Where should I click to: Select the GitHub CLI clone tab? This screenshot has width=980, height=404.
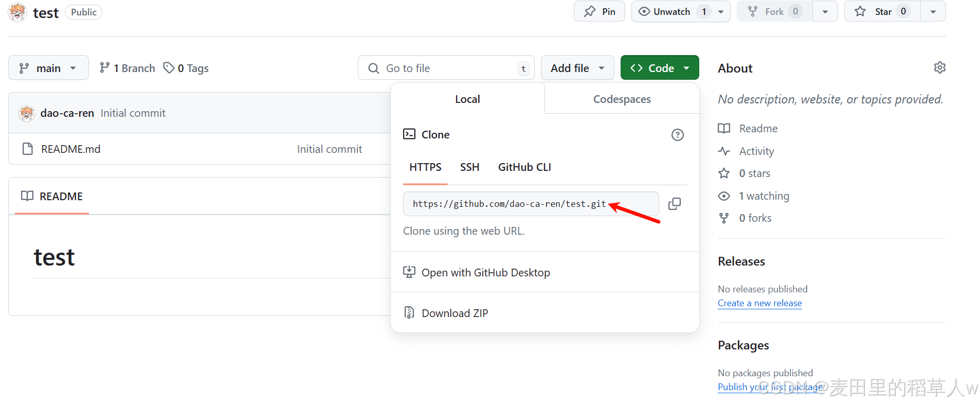(524, 167)
